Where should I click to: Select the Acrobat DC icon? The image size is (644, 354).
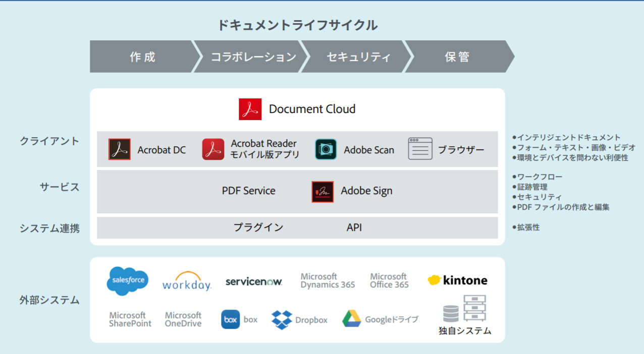tap(120, 150)
